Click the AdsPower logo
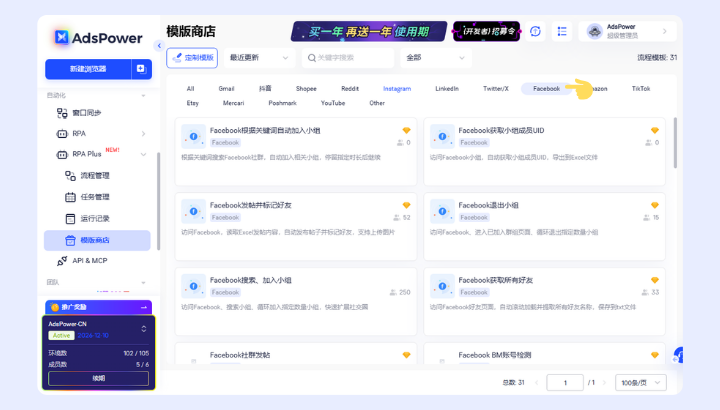Image resolution: width=720 pixels, height=410 pixels. [98, 38]
